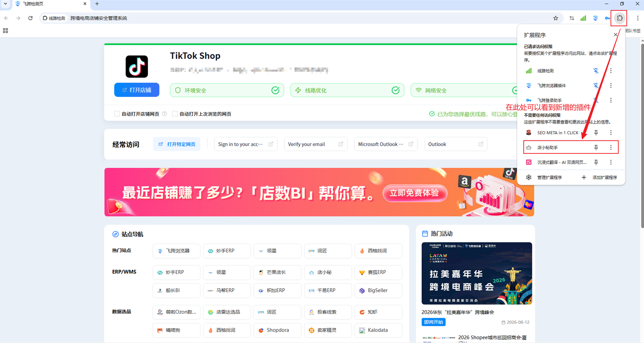Open 'Verify your email' shortcut

[x=315, y=144]
